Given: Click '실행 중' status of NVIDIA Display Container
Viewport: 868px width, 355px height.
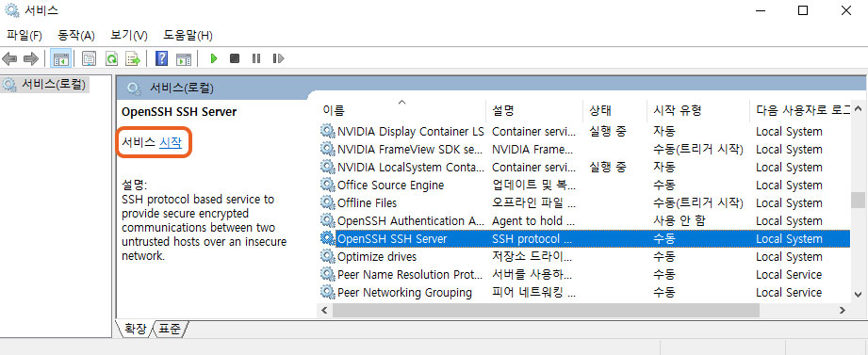Looking at the screenshot, I should coord(607,131).
